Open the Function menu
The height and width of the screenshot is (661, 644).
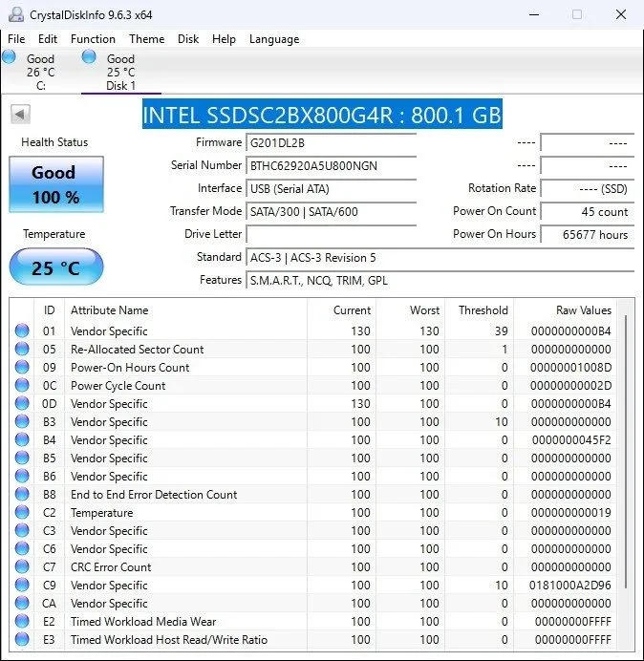click(x=93, y=39)
